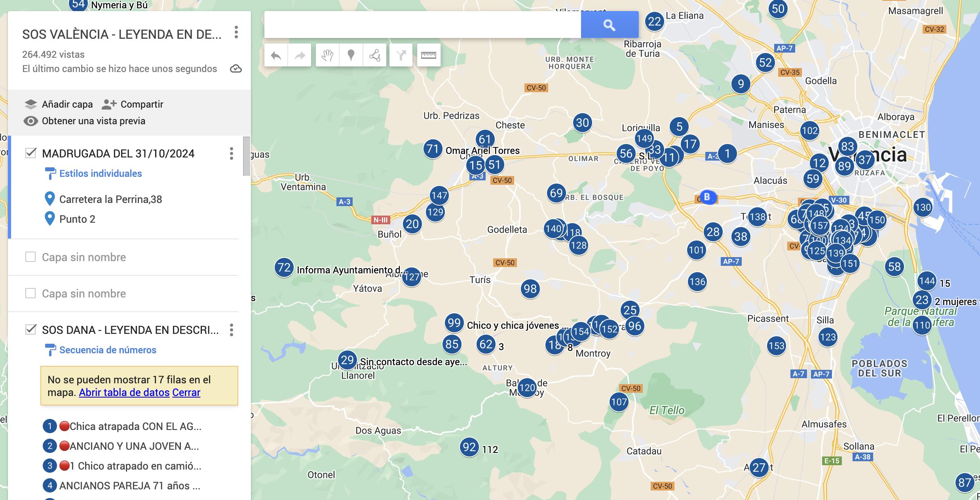The image size is (980, 500).
Task: Click the Abrir tabla de datos link
Action: (124, 392)
